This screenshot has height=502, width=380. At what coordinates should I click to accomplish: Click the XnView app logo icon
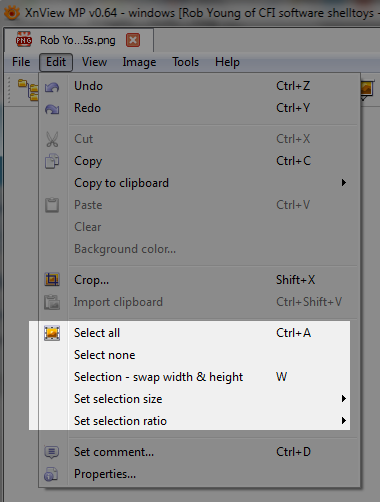(x=12, y=13)
